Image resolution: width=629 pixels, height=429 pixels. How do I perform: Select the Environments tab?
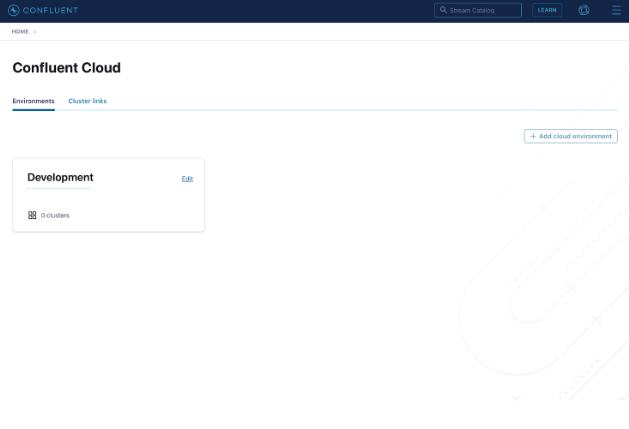[33, 101]
